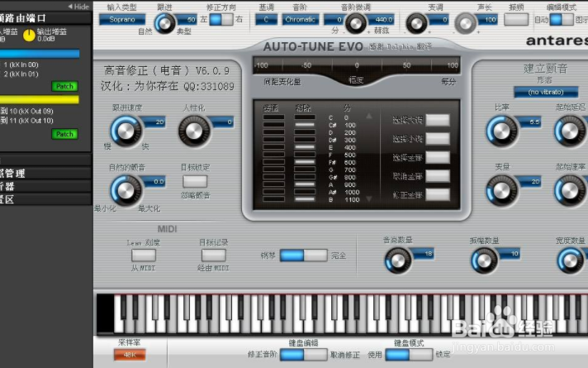Open the 音阶 Chromatic scale dropdown
This screenshot has height=368, width=588.
301,20
